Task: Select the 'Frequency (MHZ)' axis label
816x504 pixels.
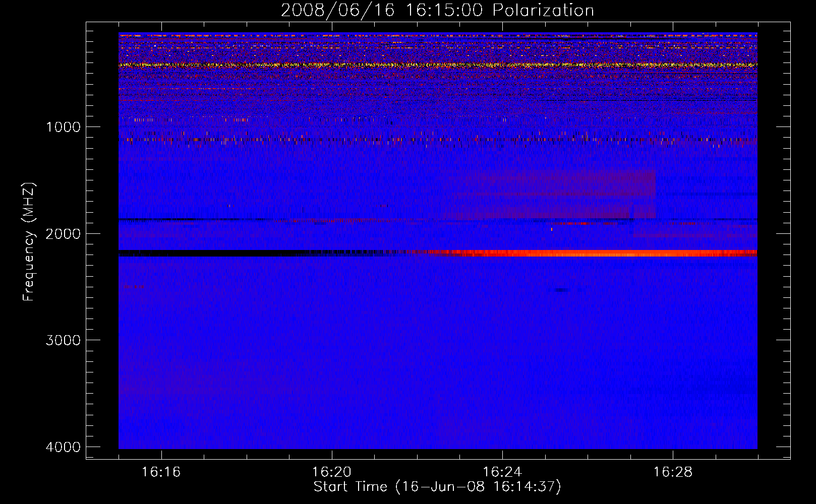Action: [29, 242]
